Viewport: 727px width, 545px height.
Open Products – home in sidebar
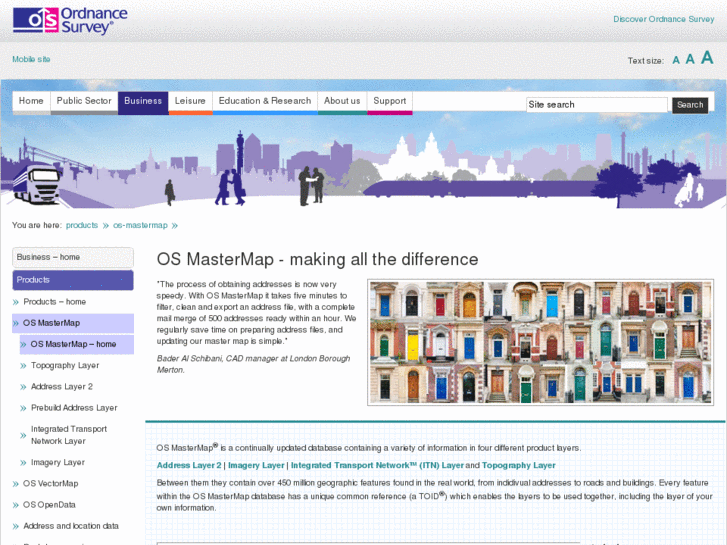click(54, 302)
